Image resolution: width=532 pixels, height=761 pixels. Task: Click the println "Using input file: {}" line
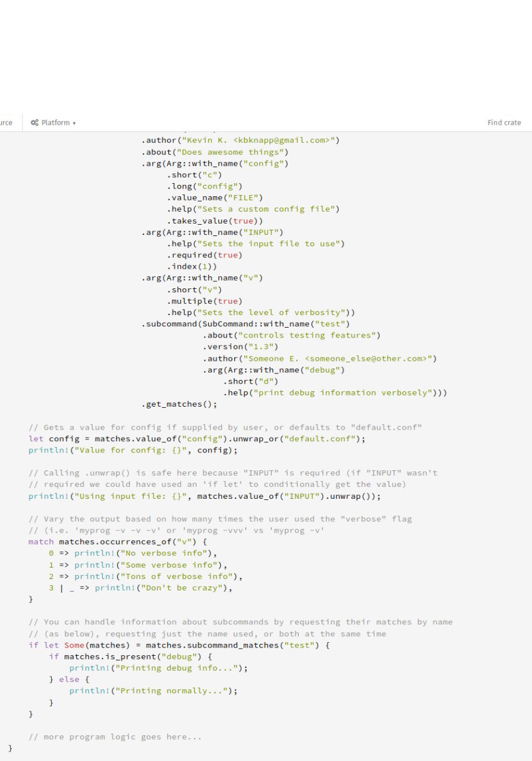204,496
